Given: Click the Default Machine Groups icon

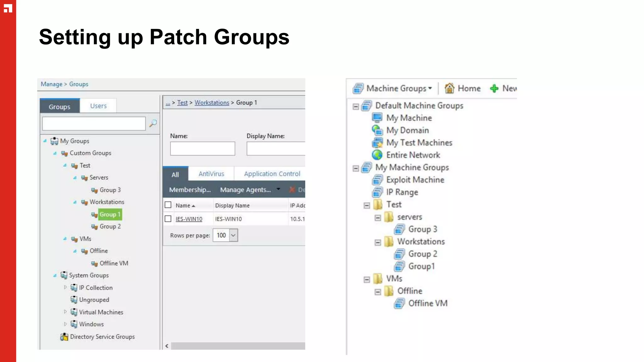Looking at the screenshot, I should 366,106.
